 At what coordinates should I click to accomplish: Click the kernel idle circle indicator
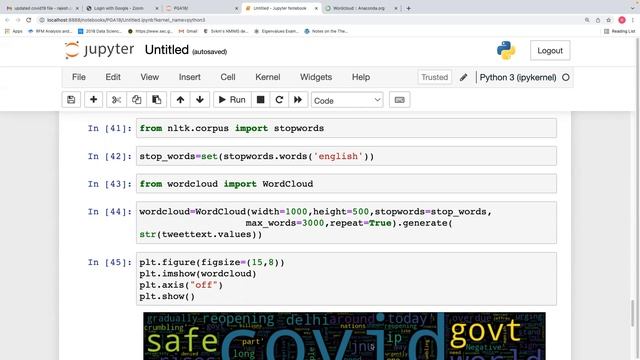(566, 77)
